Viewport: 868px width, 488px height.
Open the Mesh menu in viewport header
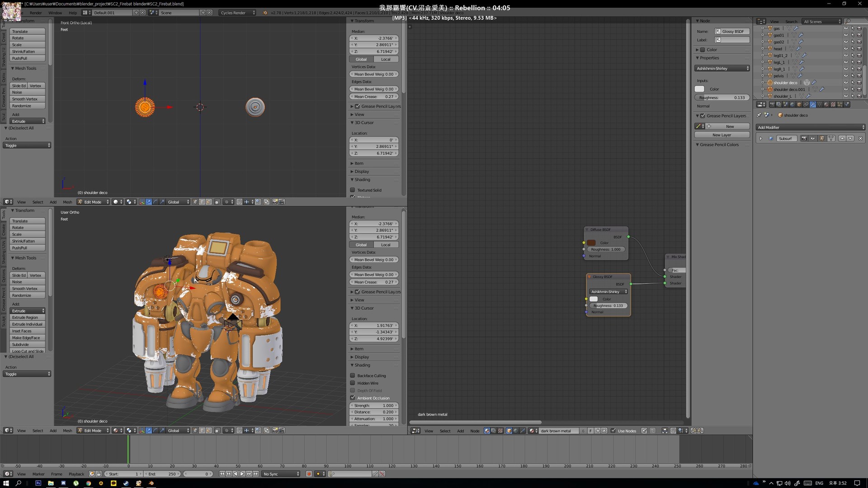67,430
